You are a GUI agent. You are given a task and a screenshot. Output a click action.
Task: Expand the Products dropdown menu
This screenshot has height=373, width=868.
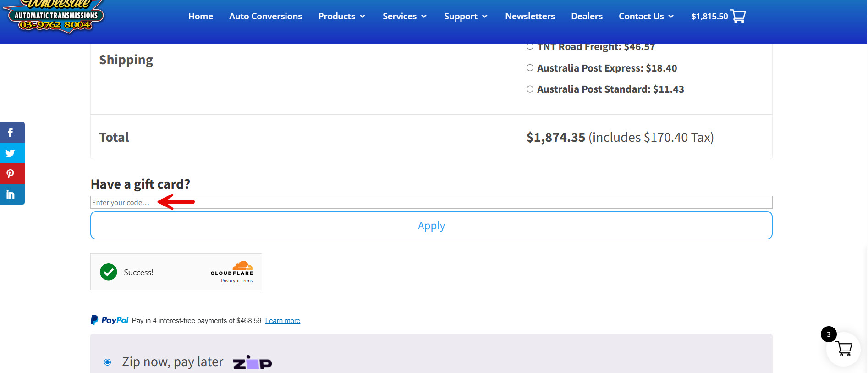341,17
